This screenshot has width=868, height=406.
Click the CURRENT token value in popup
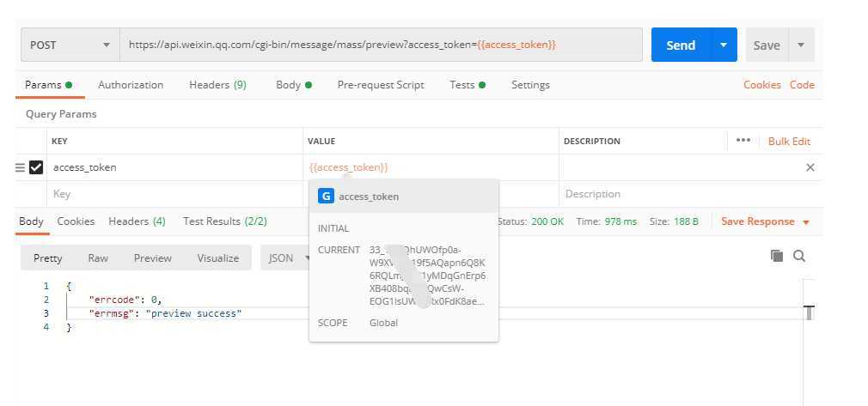427,276
